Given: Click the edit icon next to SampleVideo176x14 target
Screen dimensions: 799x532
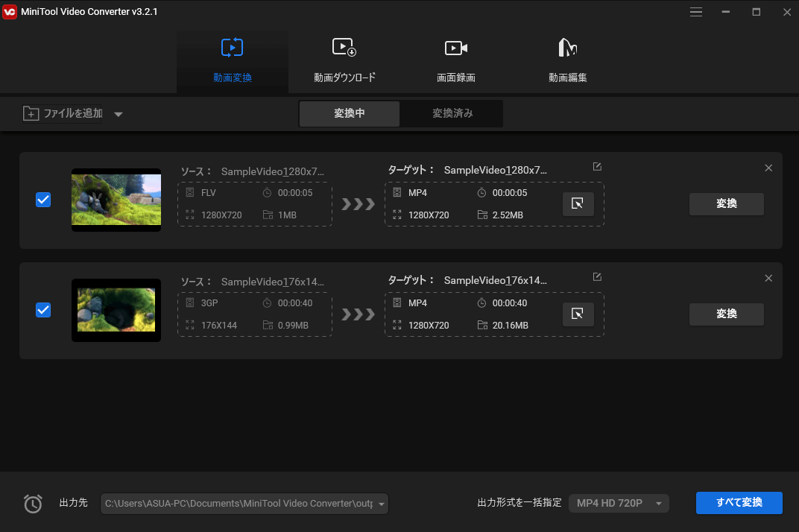Looking at the screenshot, I should click(597, 276).
